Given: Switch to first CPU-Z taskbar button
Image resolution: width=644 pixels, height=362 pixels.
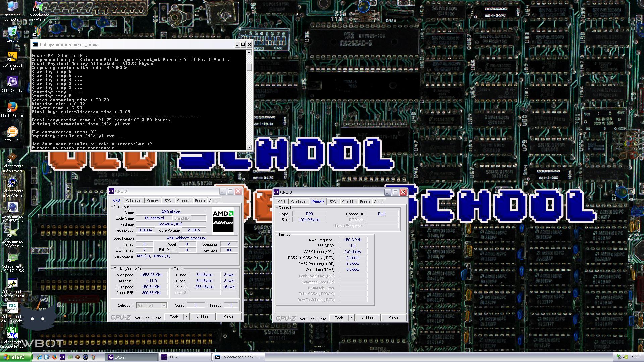Looking at the screenshot, I should click(131, 357).
